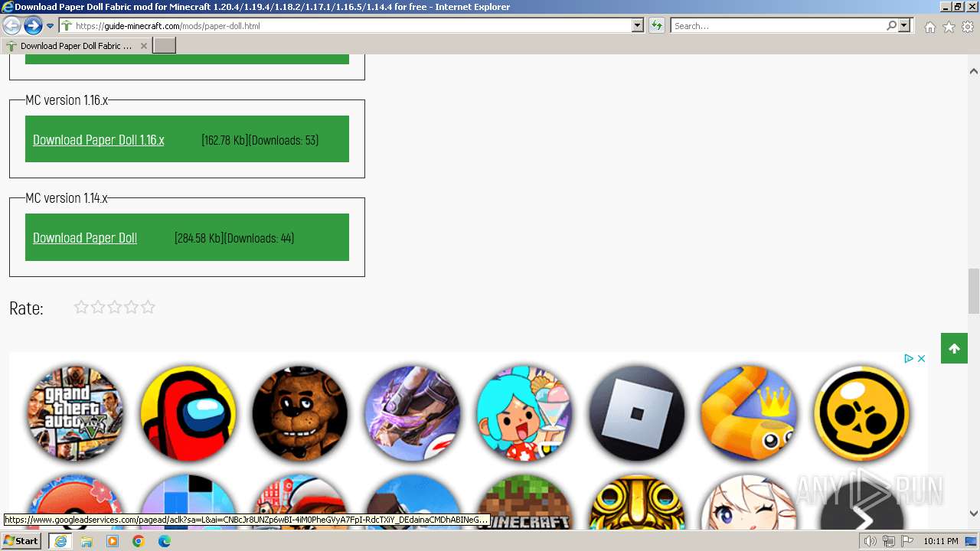The height and width of the screenshot is (551, 980).
Task: Click the browser Forward arrow button
Action: [33, 26]
